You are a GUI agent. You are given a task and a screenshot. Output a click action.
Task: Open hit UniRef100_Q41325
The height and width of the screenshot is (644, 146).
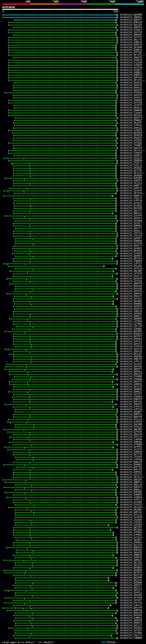(131, 25)
